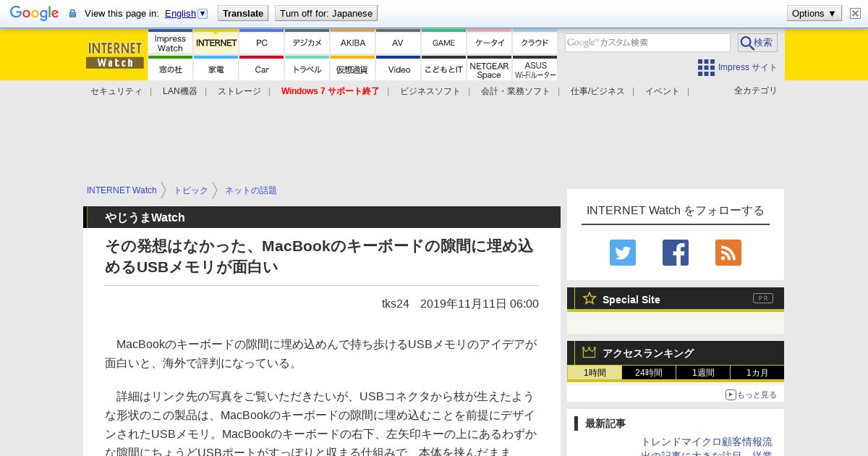The height and width of the screenshot is (456, 868).
Task: Click the article date 2019年11月11日 06:00
Action: (x=480, y=304)
